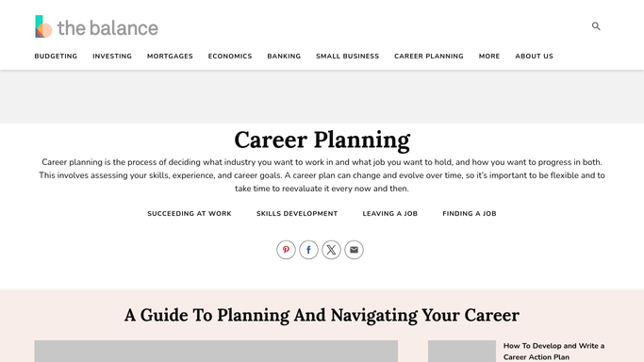644x362 pixels.
Task: Share page on Facebook
Action: tap(308, 250)
